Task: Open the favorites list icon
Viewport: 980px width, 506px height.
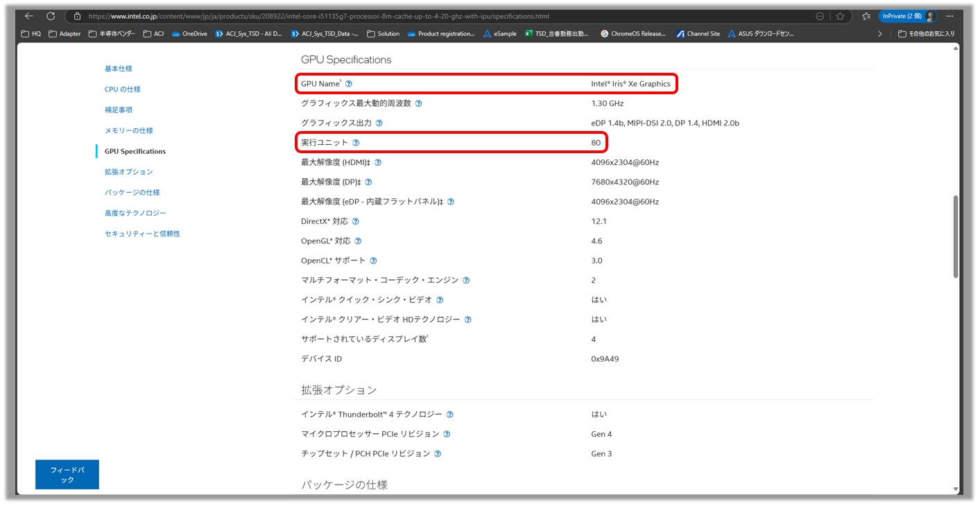Action: point(866,16)
